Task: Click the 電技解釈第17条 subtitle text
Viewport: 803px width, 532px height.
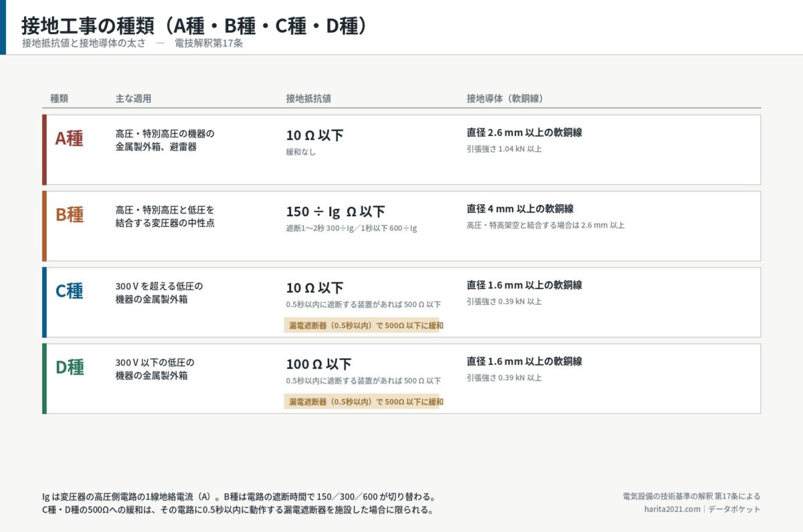Action: point(209,43)
